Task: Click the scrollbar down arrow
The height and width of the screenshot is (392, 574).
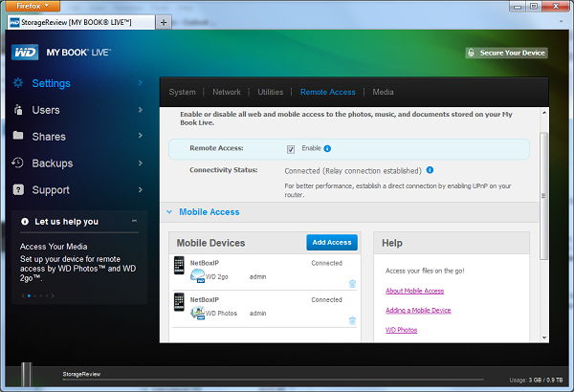Action: tap(544, 338)
